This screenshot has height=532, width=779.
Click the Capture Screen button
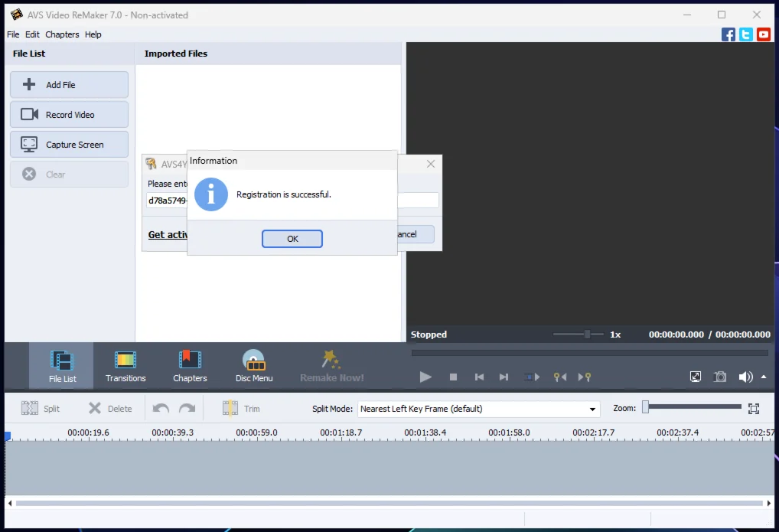(69, 144)
